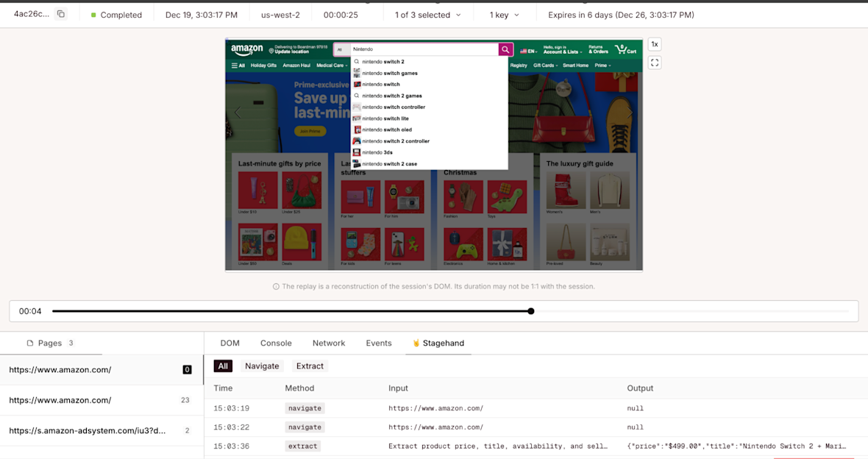
Task: Open Amazon Haul nav link
Action: [x=296, y=65]
